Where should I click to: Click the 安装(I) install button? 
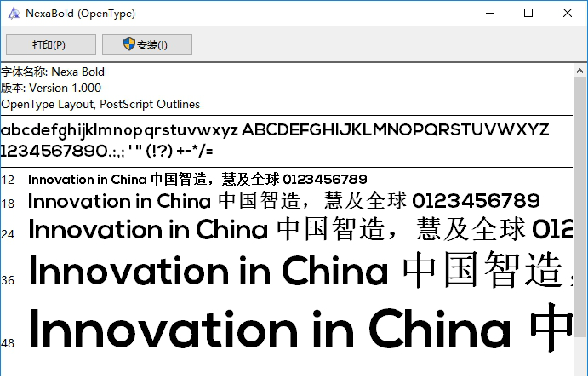(147, 44)
